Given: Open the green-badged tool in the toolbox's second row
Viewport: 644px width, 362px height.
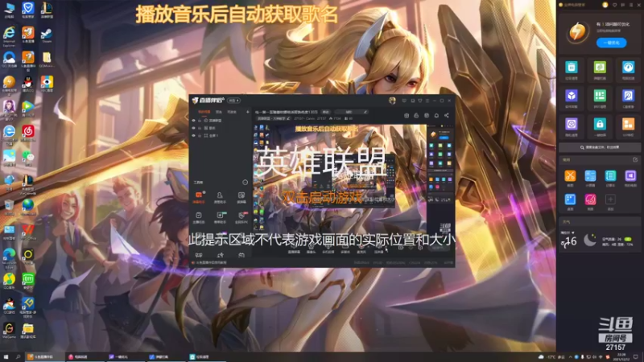Looking at the screenshot, I should click(220, 217).
